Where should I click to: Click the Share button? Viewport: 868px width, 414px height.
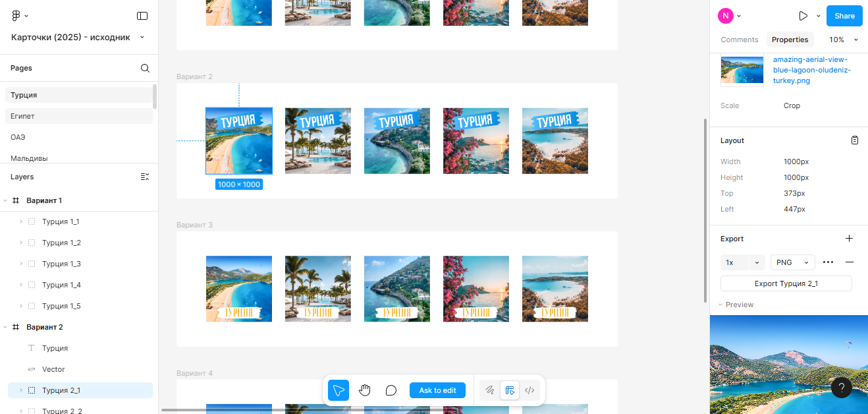(x=844, y=16)
